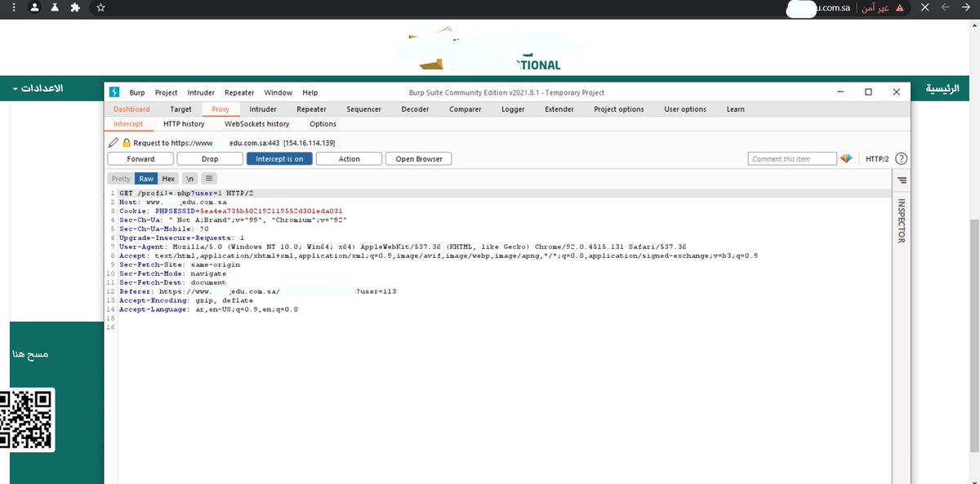Image resolution: width=980 pixels, height=484 pixels.
Task: Open the Repeater menu in menu bar
Action: tap(239, 93)
